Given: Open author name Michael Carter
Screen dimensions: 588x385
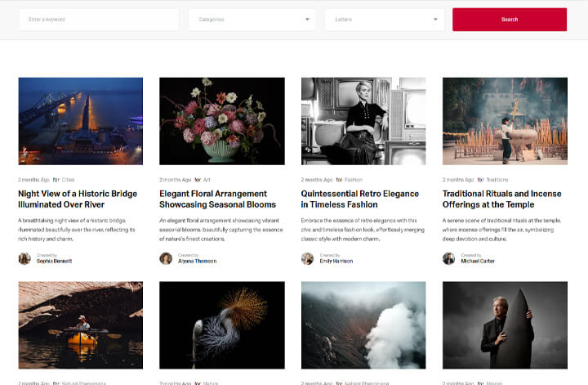Looking at the screenshot, I should (x=478, y=262).
